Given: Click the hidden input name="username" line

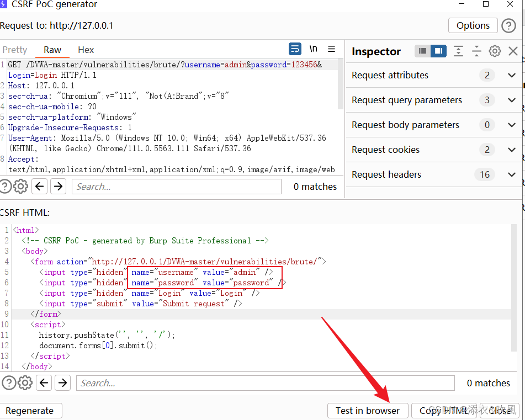Looking at the screenshot, I should tap(156, 272).
